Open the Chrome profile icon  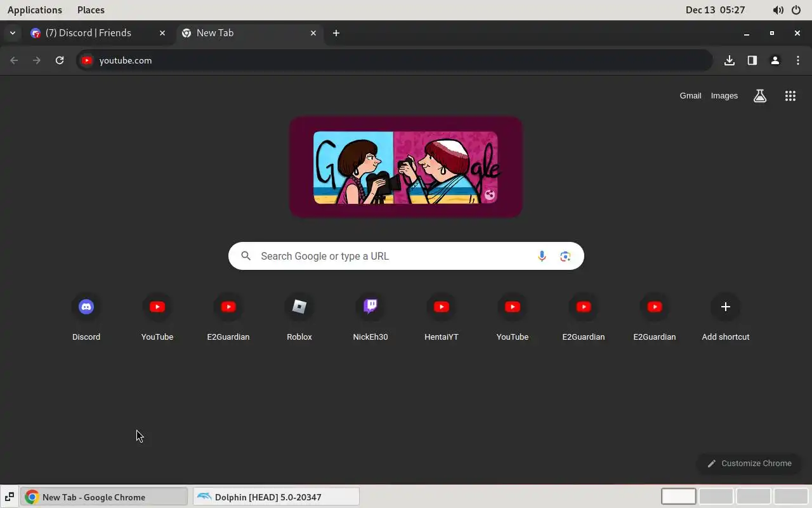[775, 60]
